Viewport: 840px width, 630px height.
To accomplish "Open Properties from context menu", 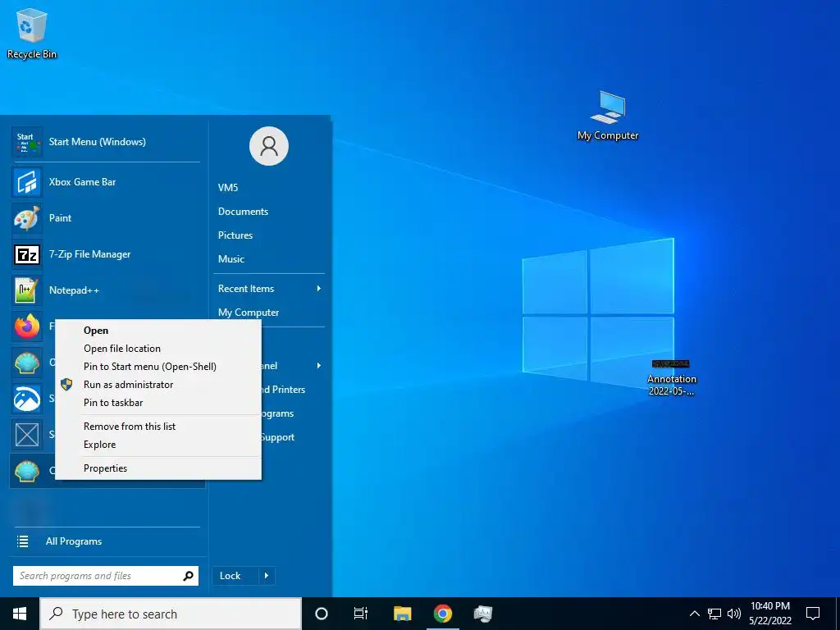I will [x=158, y=468].
